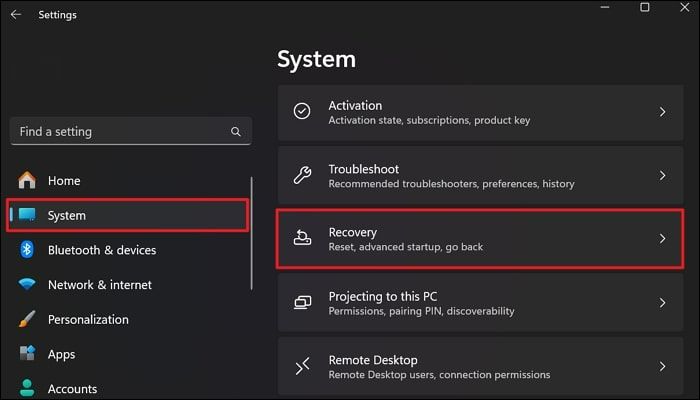Open Accounts in the left navigation
This screenshot has height=400, width=700.
click(72, 389)
